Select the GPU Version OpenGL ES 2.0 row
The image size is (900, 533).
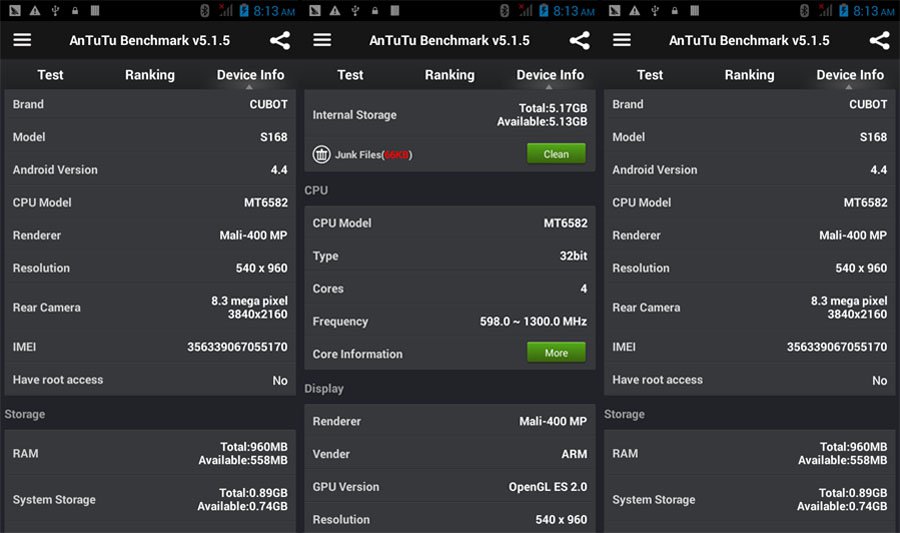pyautogui.click(x=449, y=487)
